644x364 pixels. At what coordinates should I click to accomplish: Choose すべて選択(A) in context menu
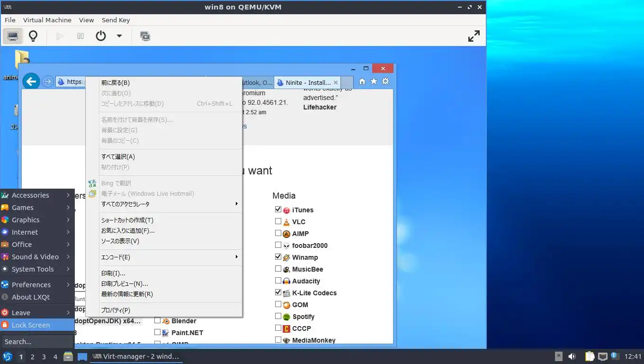[x=164, y=157]
